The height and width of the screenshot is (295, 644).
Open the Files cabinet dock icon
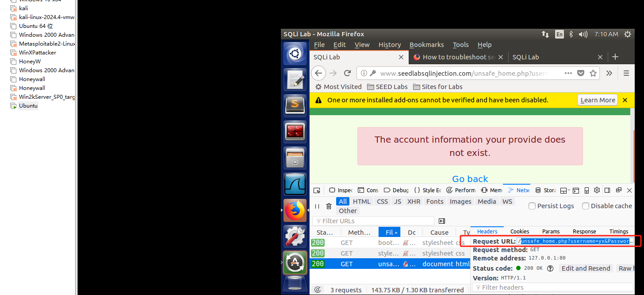[295, 158]
